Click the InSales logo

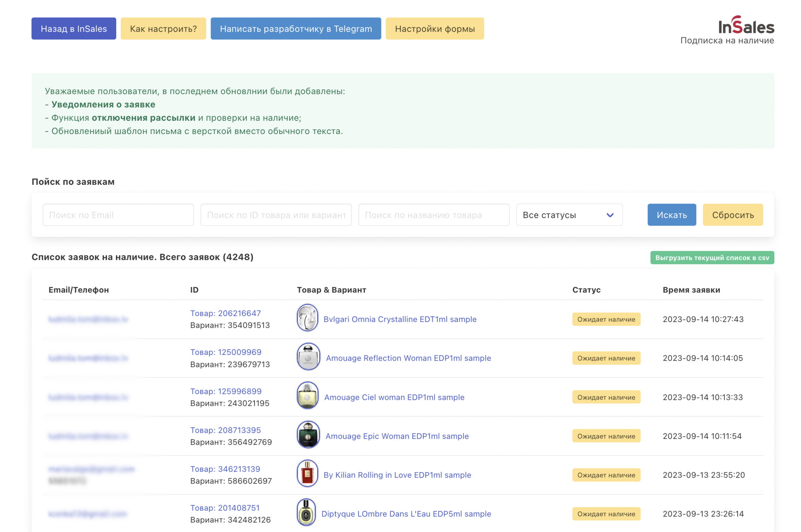point(746,25)
